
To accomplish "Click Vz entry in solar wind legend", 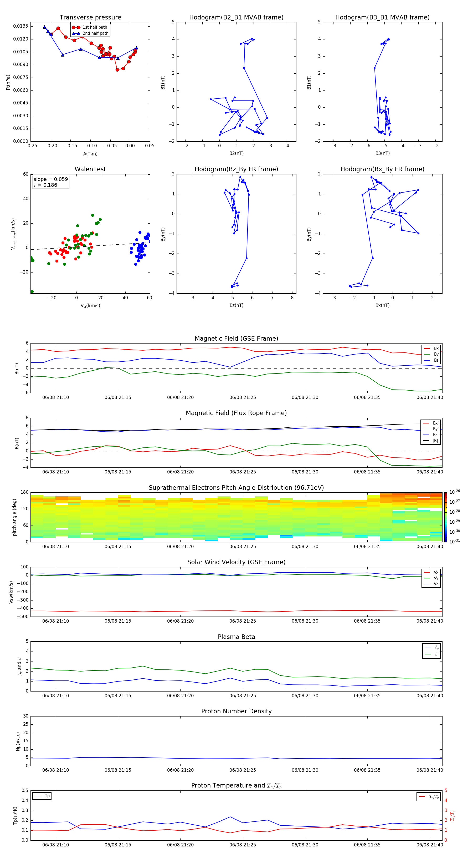I will 431,584.
